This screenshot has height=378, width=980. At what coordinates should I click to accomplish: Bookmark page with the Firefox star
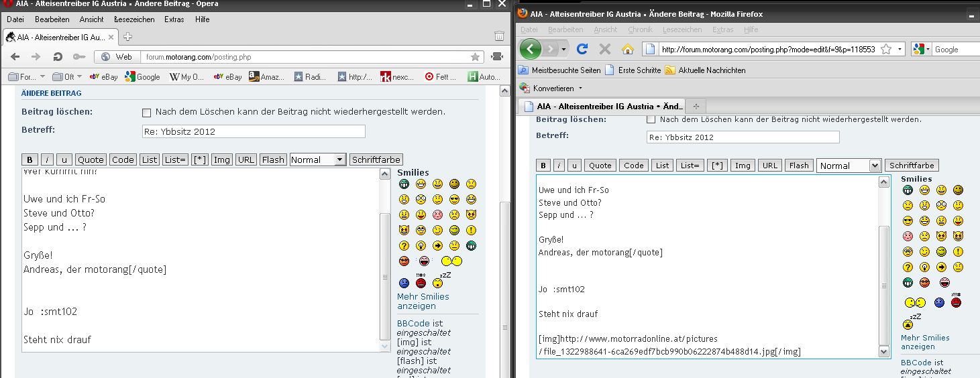[885, 49]
